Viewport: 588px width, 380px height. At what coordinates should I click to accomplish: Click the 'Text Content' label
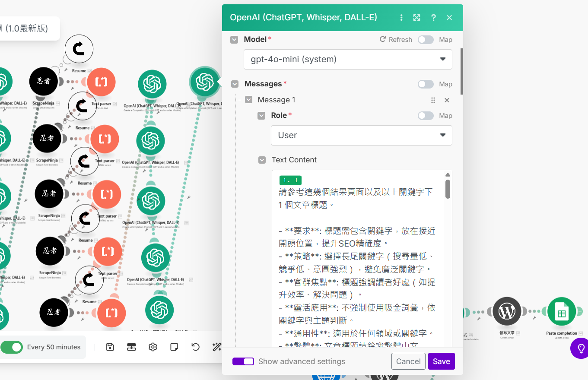coord(294,160)
